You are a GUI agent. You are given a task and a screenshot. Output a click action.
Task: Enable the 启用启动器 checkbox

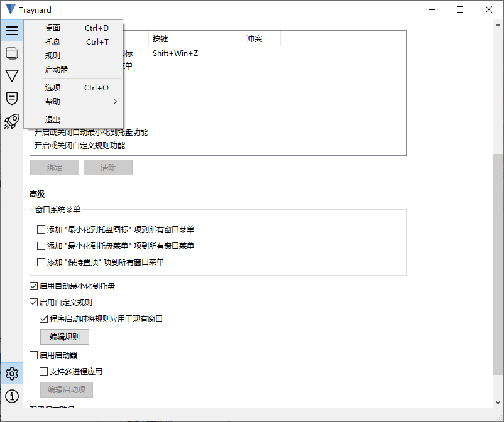click(x=33, y=355)
